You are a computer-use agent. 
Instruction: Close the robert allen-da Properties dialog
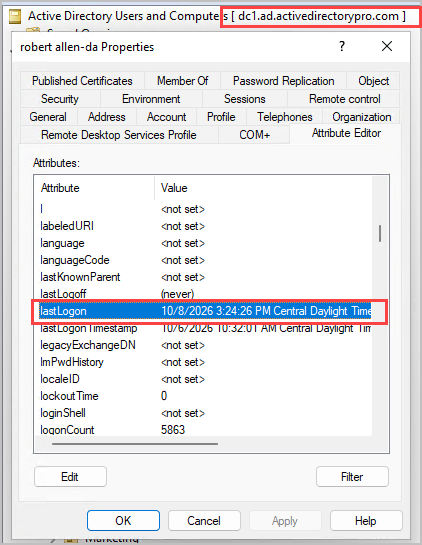[x=387, y=46]
